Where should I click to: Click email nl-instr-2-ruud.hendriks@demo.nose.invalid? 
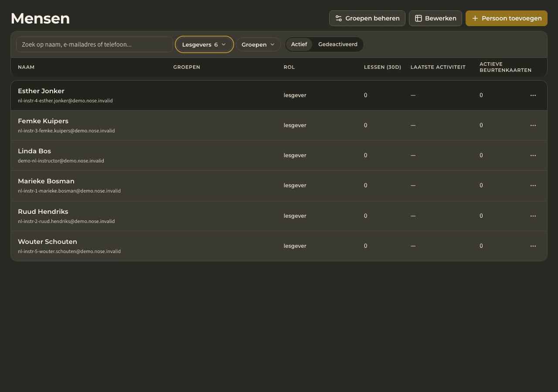pos(66,221)
